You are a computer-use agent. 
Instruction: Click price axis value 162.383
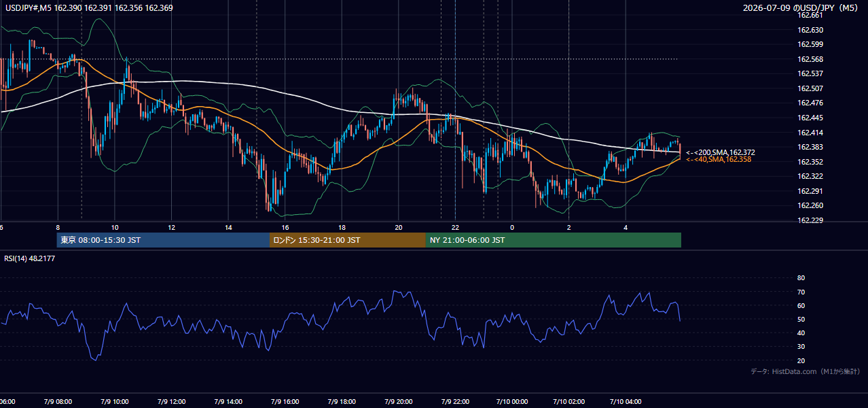click(x=812, y=147)
